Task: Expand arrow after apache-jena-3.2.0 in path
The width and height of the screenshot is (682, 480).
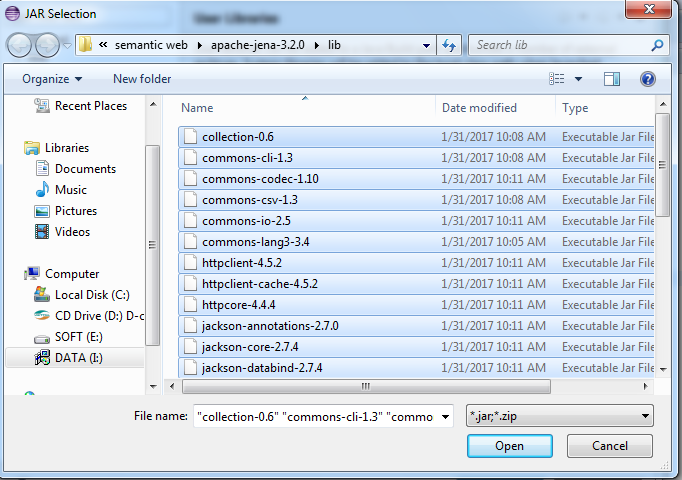Action: [317, 45]
